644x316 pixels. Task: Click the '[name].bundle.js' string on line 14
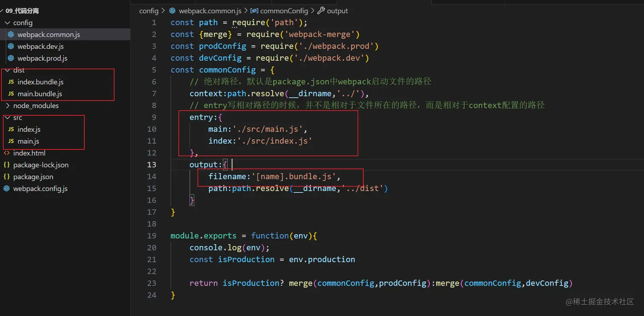(293, 176)
